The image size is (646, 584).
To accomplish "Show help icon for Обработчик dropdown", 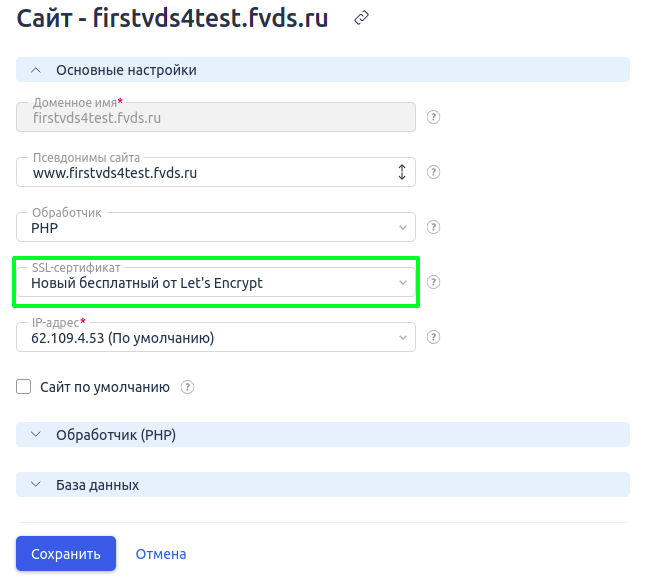I will point(433,227).
